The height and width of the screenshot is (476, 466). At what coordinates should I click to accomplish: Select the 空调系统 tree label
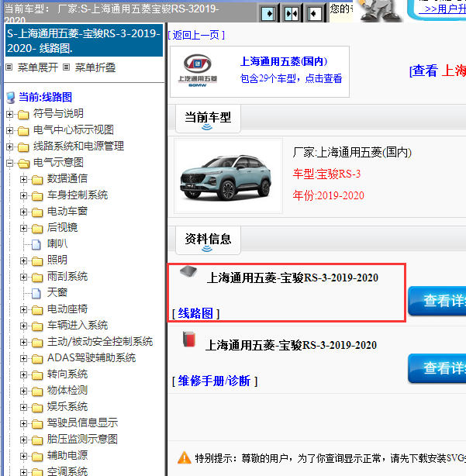pyautogui.click(x=67, y=471)
